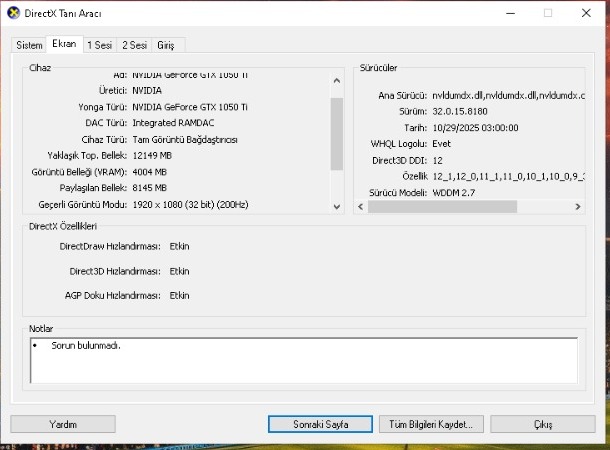Screen dimensions: 610x450
Task: Open the 1 Sesi tab
Action: click(100, 45)
